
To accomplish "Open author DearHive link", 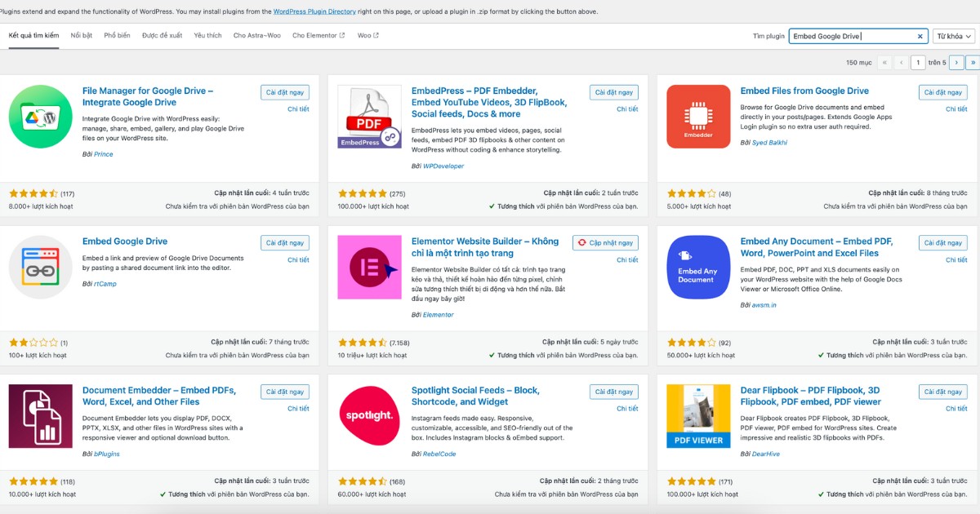I will click(767, 454).
